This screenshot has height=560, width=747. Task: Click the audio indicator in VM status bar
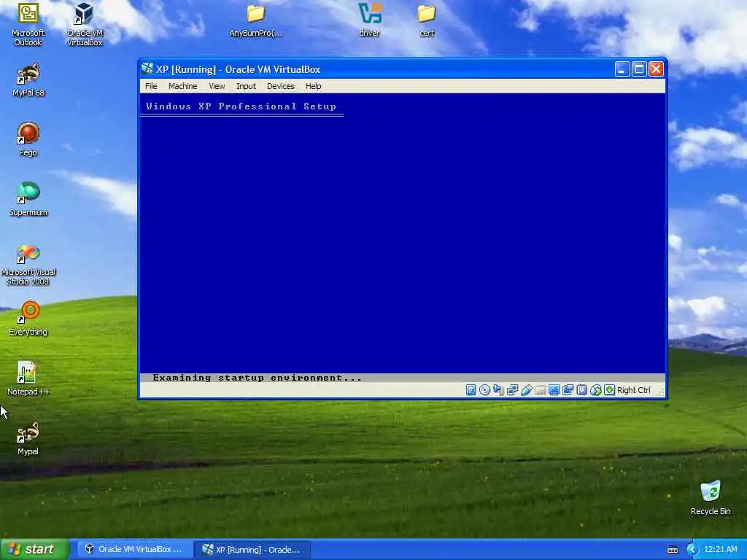[498, 390]
